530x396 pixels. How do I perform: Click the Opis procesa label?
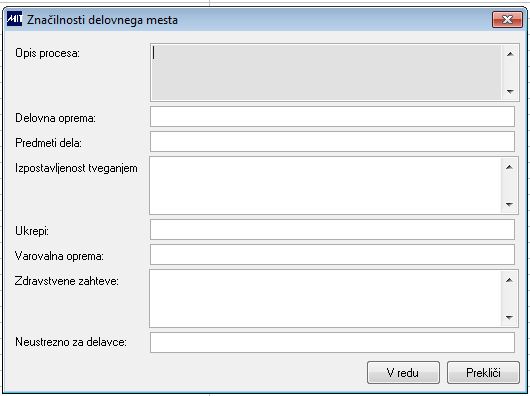pyautogui.click(x=47, y=53)
